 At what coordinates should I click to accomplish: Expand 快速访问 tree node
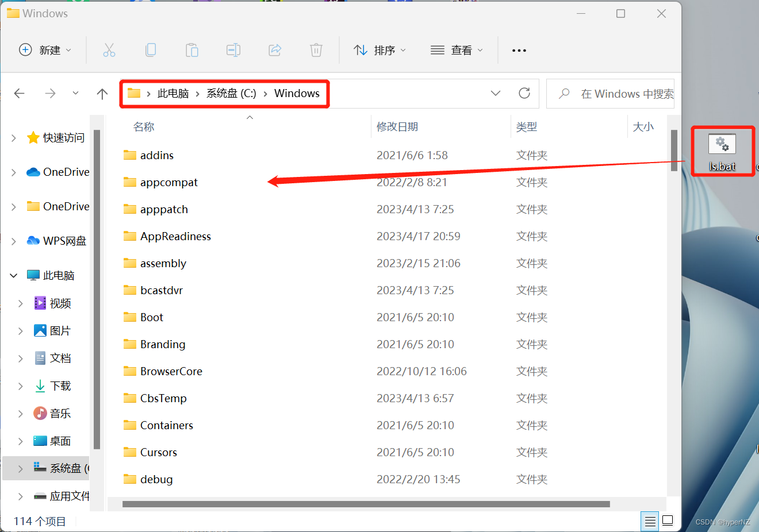coord(14,138)
